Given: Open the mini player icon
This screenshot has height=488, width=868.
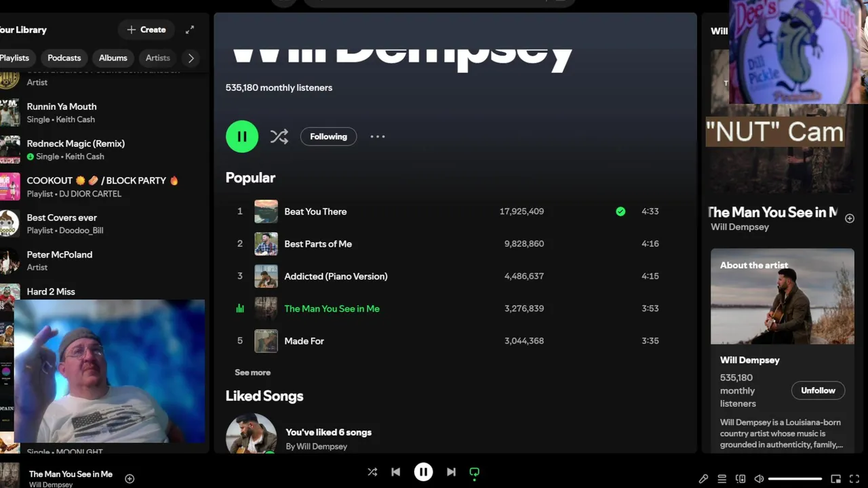Looking at the screenshot, I should 836,479.
